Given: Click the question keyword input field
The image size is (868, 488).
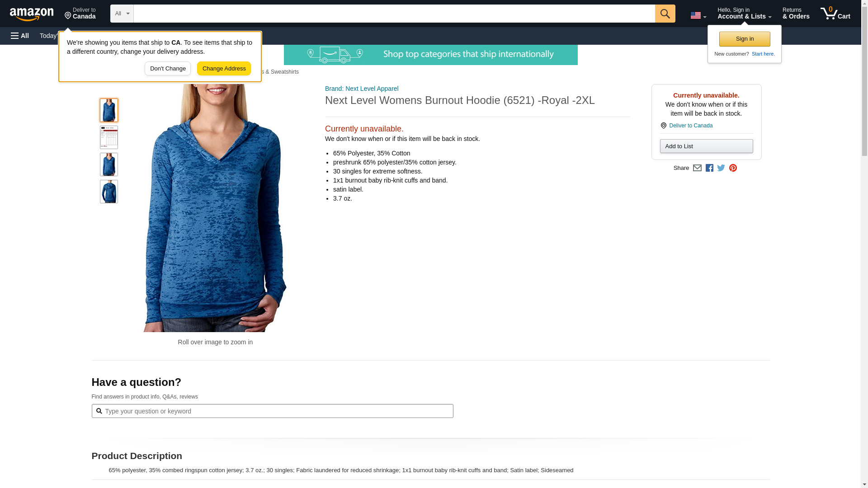Looking at the screenshot, I should click(272, 411).
